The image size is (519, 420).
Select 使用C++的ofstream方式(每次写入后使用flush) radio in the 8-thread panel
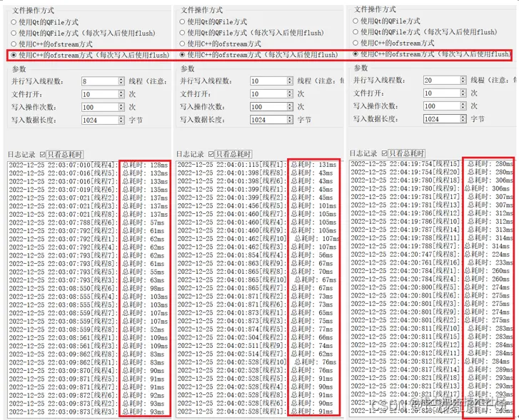tap(14, 55)
